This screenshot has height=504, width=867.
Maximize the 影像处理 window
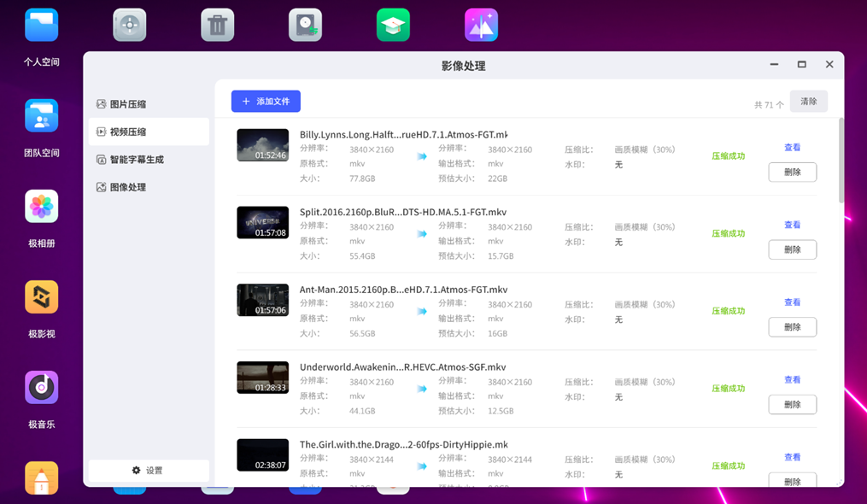(x=802, y=64)
